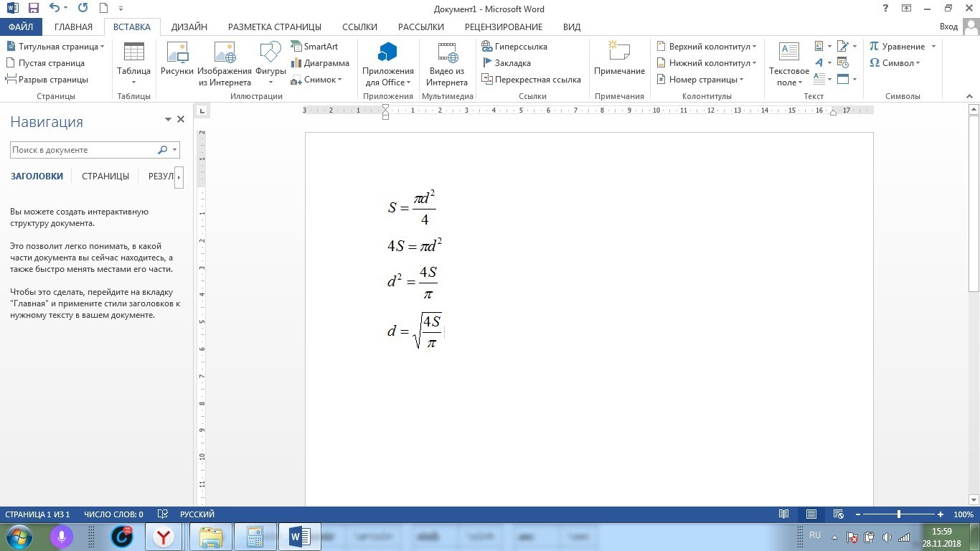980x551 pixels.
Task: Toggle the ruler corner tab selector
Action: pyautogui.click(x=202, y=110)
